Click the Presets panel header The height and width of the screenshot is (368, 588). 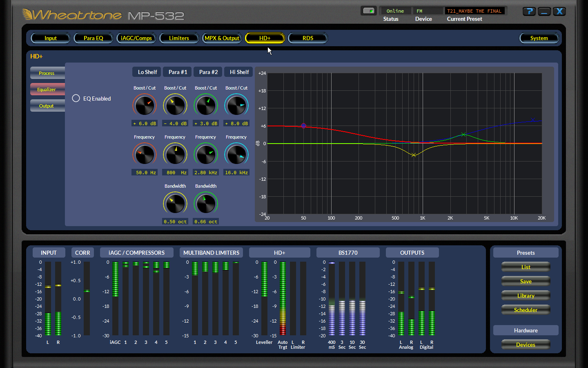[526, 253]
